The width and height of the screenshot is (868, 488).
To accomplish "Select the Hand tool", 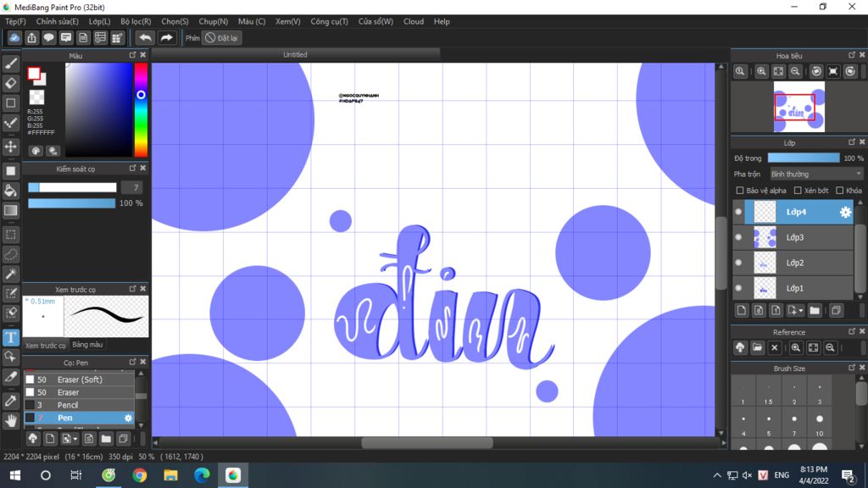I will point(10,421).
